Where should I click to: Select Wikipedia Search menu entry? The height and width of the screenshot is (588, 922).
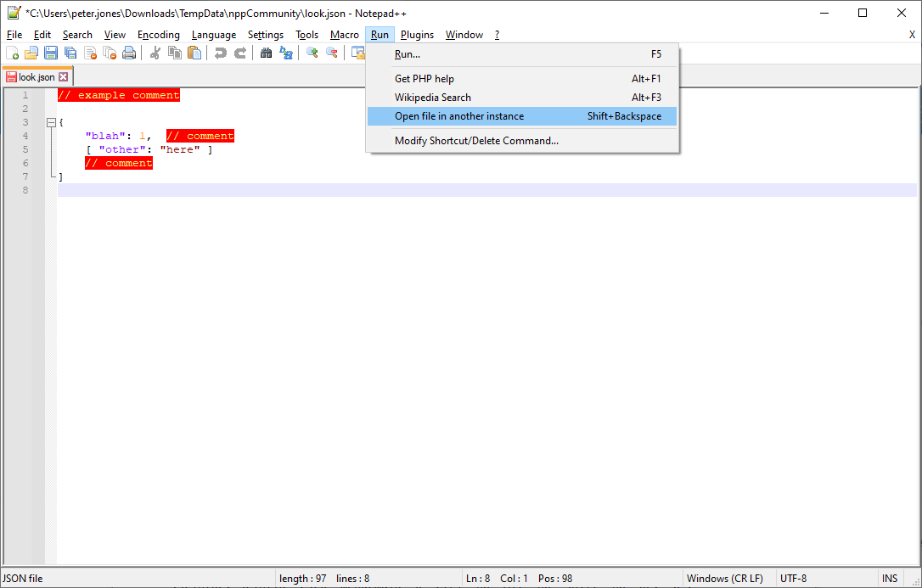pyautogui.click(x=522, y=98)
